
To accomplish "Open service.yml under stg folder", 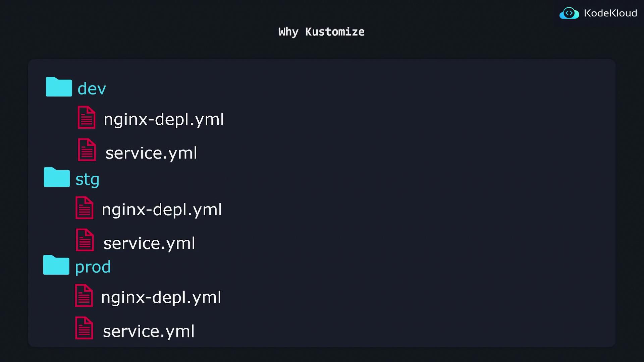I will coord(149,243).
